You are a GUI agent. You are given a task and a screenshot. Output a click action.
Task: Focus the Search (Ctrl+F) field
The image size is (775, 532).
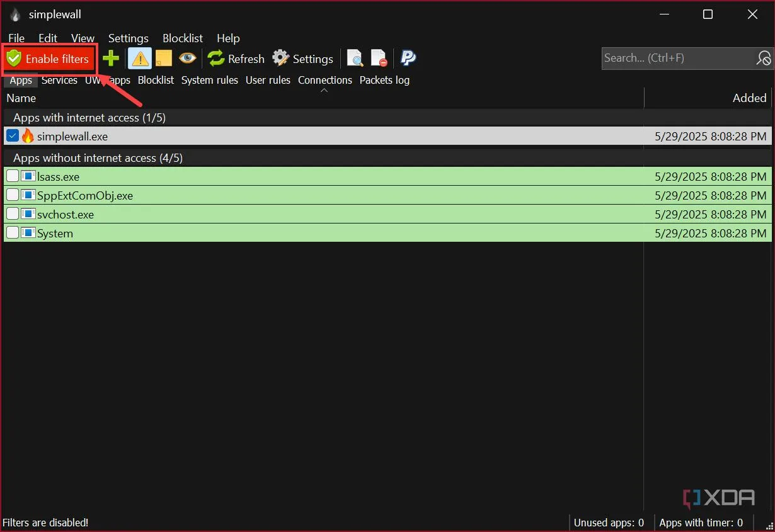(x=678, y=58)
